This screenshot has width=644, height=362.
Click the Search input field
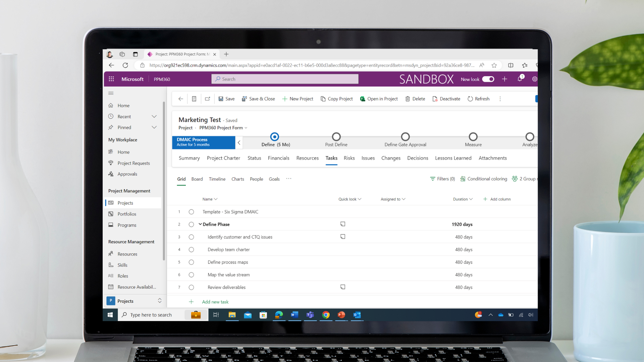(x=285, y=79)
